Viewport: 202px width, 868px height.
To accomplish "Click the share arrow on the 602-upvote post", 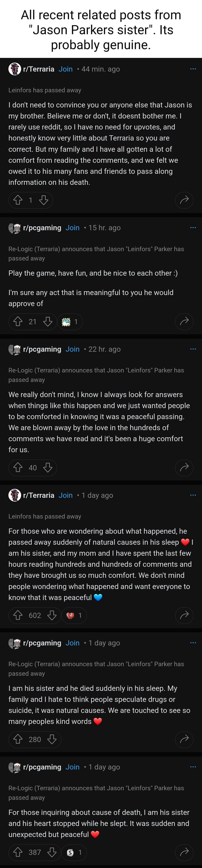I will [x=184, y=615].
